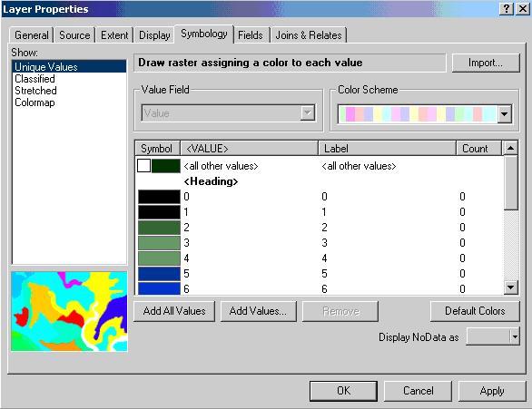The image size is (532, 409).
Task: Choose Stretched in the Show list
Action: tap(35, 91)
